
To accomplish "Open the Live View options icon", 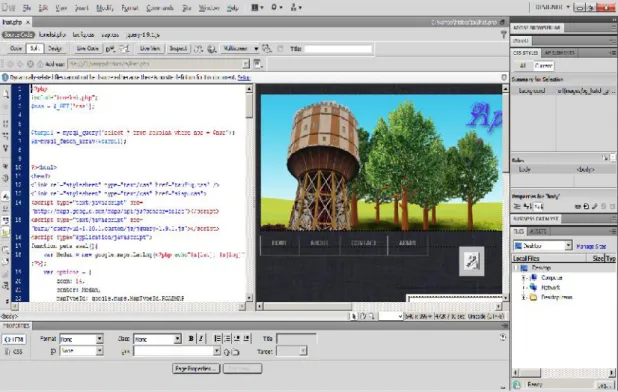I will (258, 64).
